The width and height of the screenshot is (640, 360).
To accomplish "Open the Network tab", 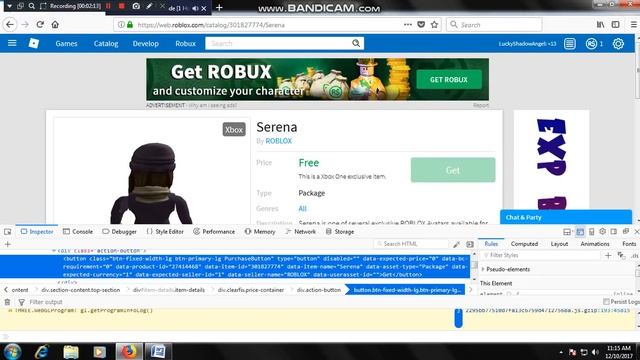I will (301, 231).
